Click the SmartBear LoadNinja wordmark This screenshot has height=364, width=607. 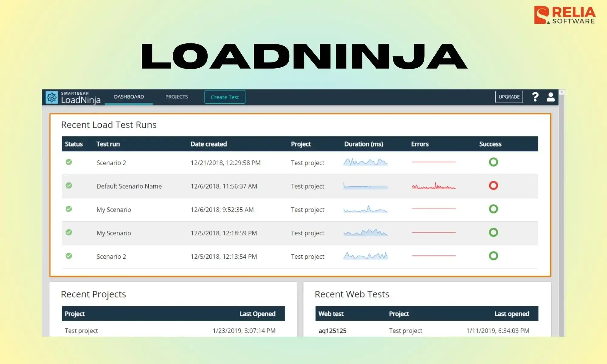tap(81, 98)
